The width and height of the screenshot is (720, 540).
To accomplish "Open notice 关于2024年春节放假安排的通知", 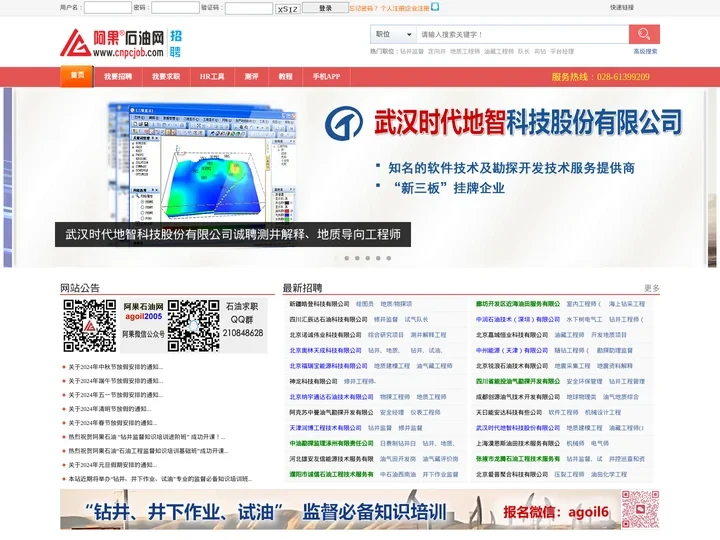I will [x=113, y=423].
